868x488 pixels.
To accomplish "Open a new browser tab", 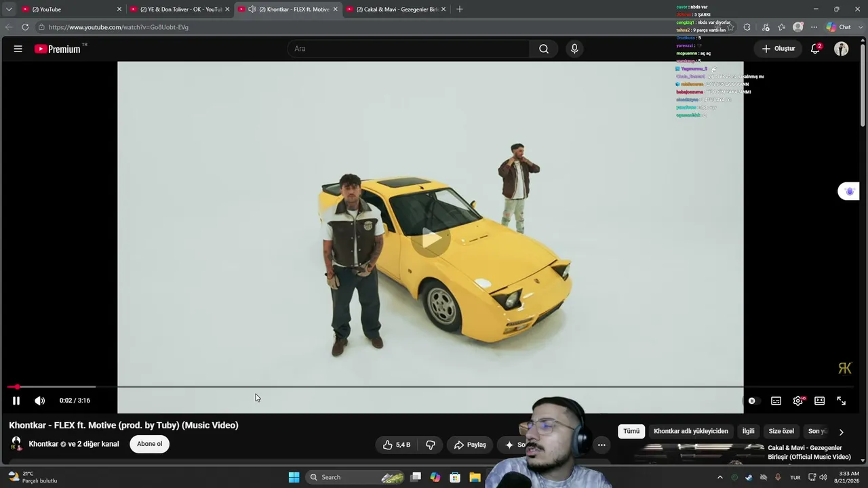I will click(460, 9).
